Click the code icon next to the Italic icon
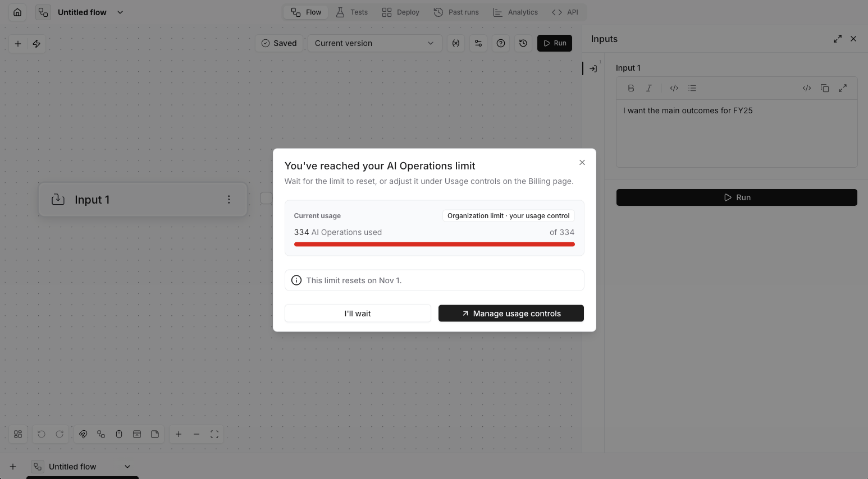868x479 pixels. click(674, 88)
